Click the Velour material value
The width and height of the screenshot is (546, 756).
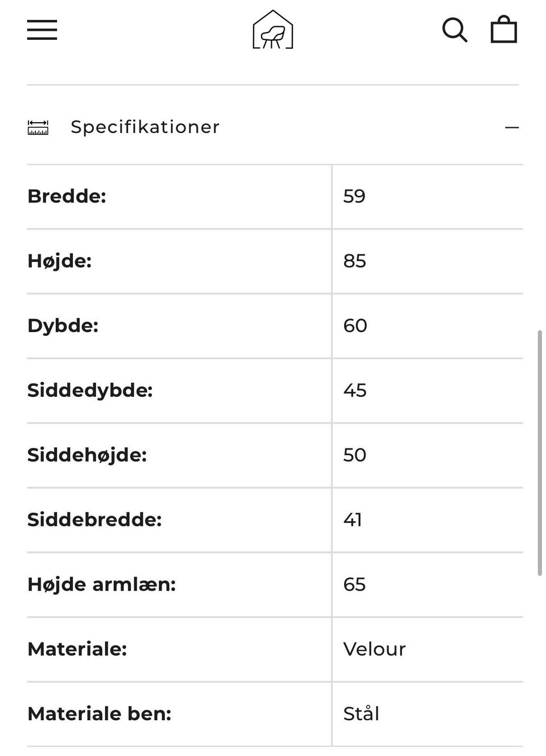click(374, 649)
